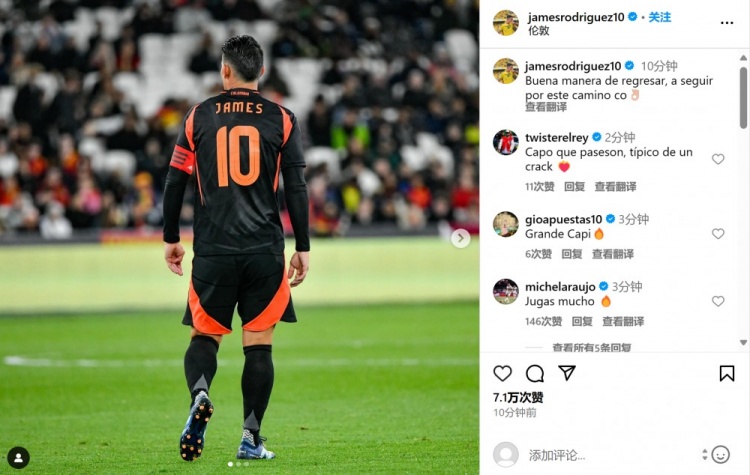Follow jamesrodriguez10 via 关注 link

click(660, 17)
